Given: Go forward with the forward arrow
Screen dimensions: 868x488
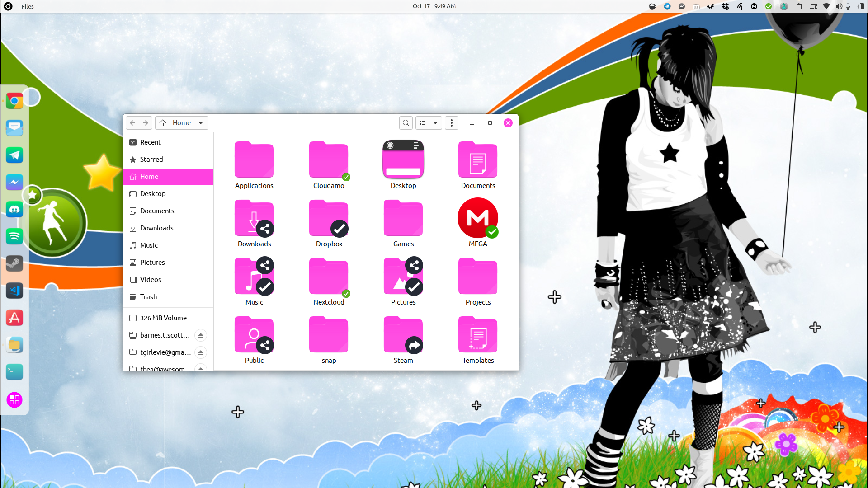Looking at the screenshot, I should pos(146,123).
